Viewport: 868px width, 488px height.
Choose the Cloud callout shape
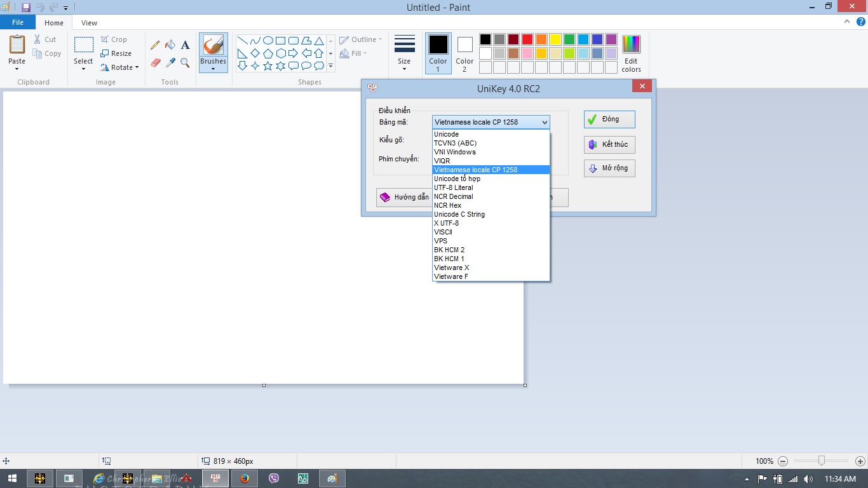click(x=318, y=65)
